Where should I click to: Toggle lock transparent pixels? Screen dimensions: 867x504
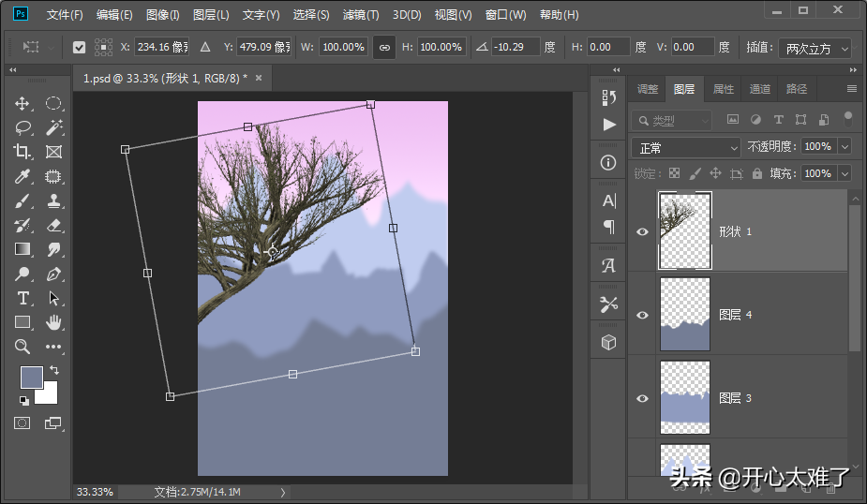[x=674, y=173]
